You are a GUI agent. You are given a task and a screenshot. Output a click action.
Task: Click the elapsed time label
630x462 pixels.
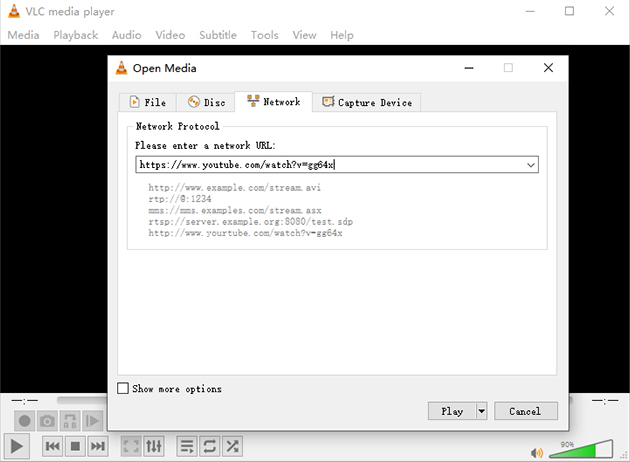point(25,401)
